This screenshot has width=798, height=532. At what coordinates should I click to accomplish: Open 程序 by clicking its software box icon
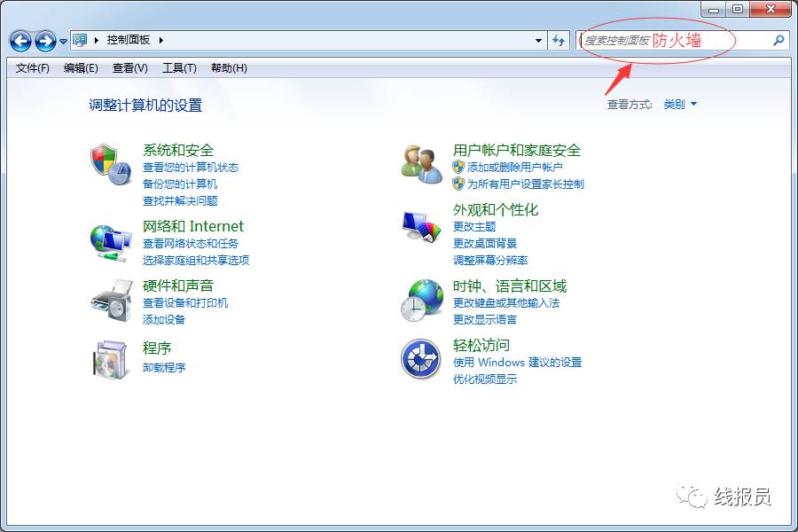point(109,359)
